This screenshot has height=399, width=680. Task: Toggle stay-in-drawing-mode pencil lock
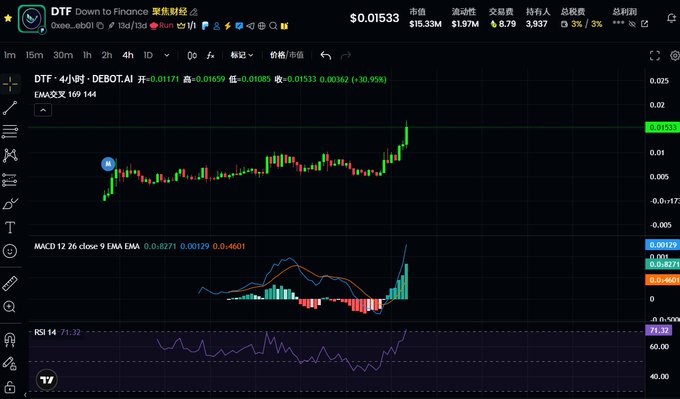tap(10, 363)
